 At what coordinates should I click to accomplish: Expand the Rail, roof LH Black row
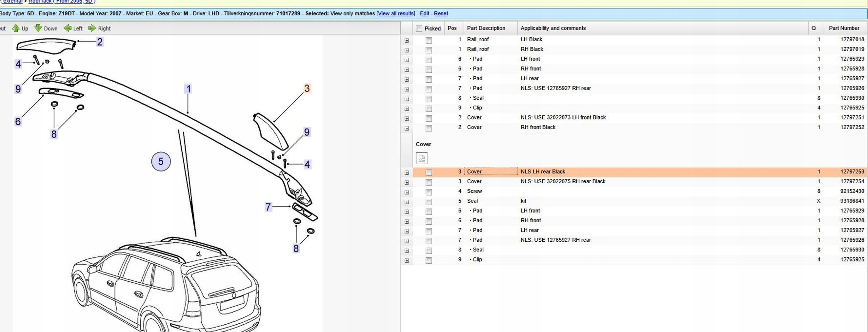(407, 41)
